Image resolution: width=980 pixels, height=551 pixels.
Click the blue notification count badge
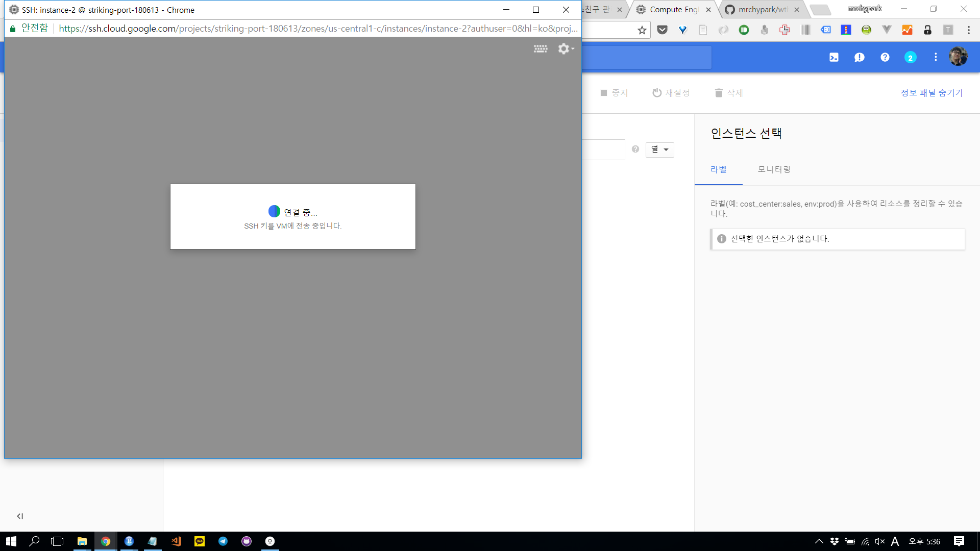(910, 58)
